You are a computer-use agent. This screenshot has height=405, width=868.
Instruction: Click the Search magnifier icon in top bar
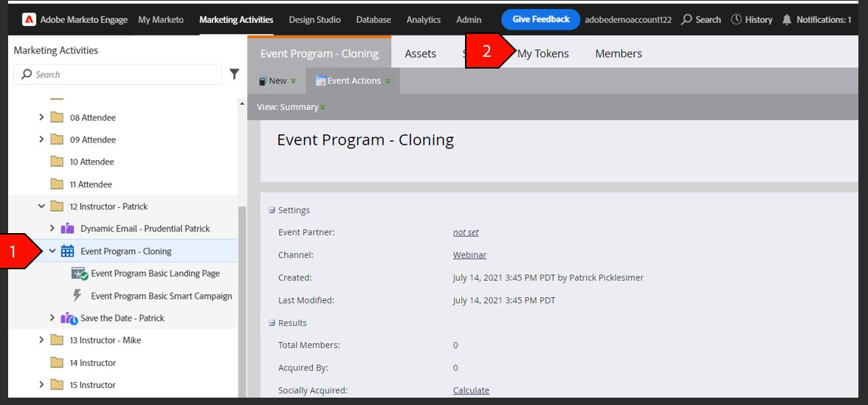point(686,19)
